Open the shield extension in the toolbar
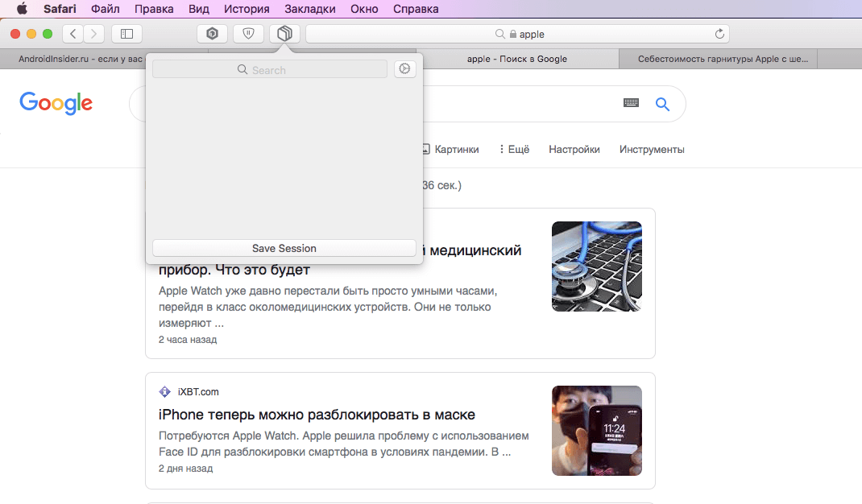The image size is (862, 504). (x=248, y=34)
